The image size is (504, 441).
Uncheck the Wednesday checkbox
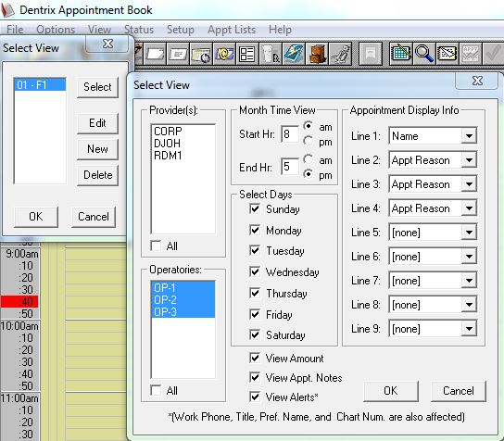[255, 272]
